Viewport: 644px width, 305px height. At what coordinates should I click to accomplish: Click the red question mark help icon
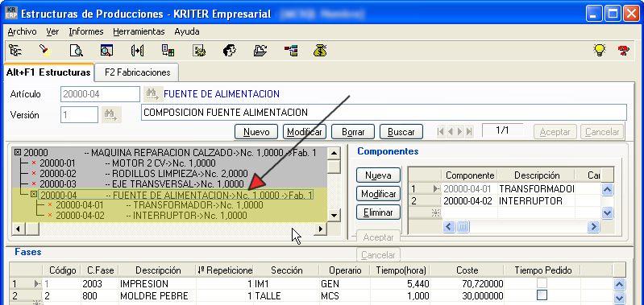click(x=624, y=51)
